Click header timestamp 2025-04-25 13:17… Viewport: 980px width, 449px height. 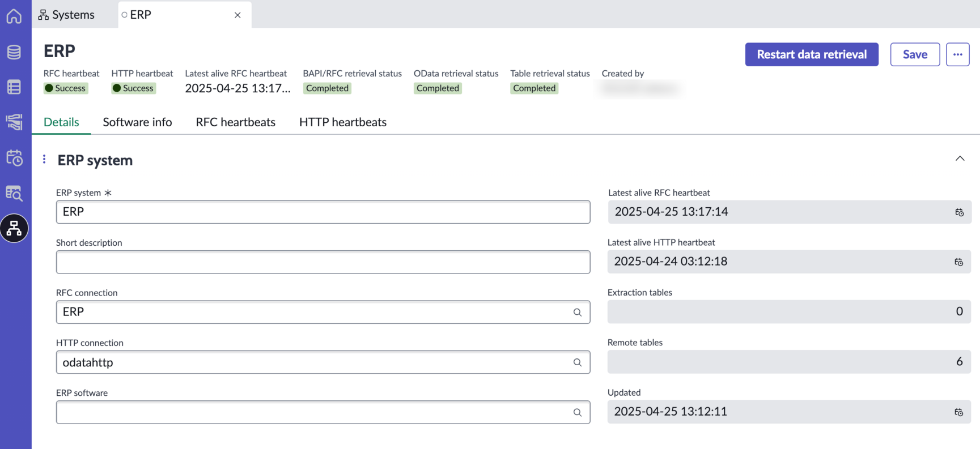pyautogui.click(x=237, y=88)
